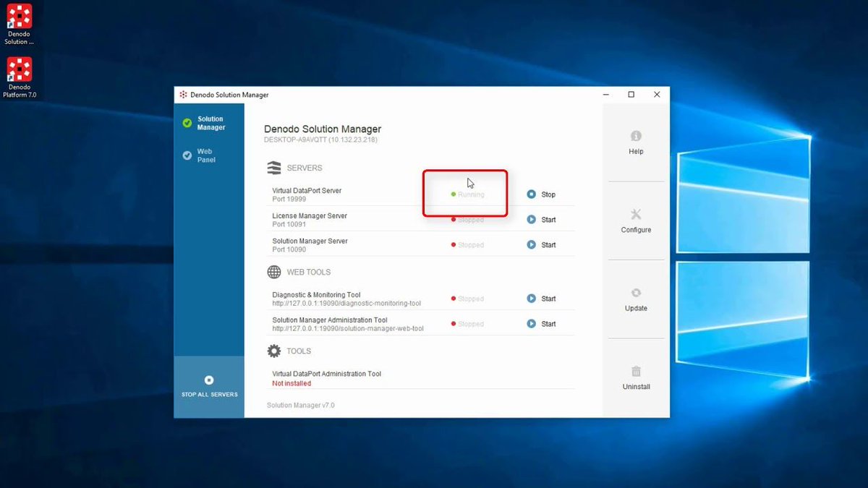Viewport: 868px width, 488px height.
Task: Click the Configure wrench icon
Action: [635, 214]
